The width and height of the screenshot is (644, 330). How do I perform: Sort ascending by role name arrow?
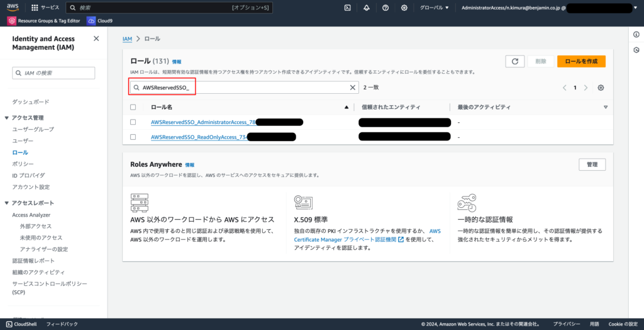click(347, 107)
